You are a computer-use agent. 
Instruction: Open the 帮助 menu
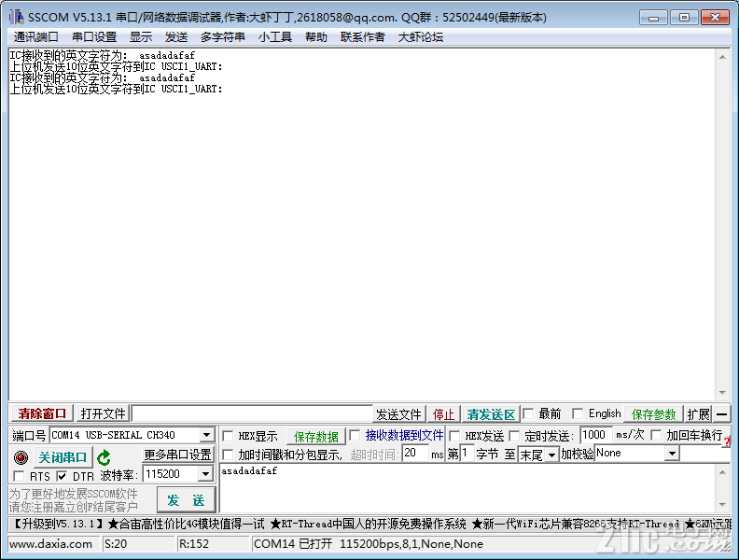pos(315,37)
